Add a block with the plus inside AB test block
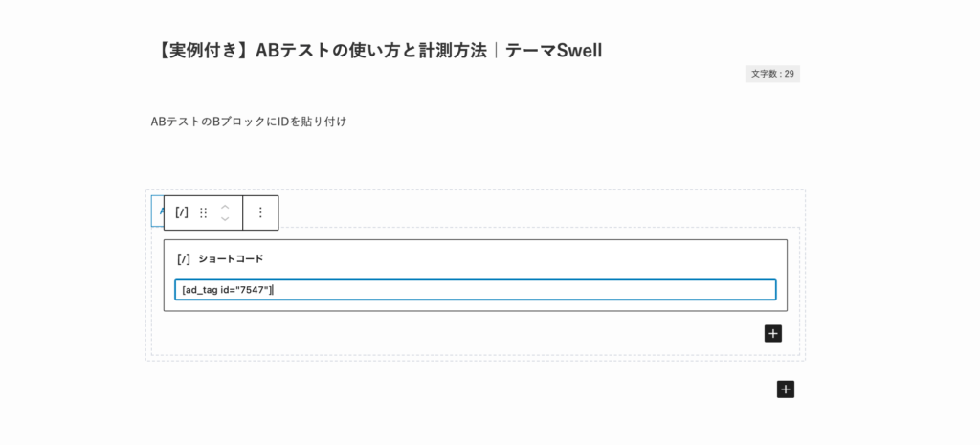The height and width of the screenshot is (445, 980). 773,334
